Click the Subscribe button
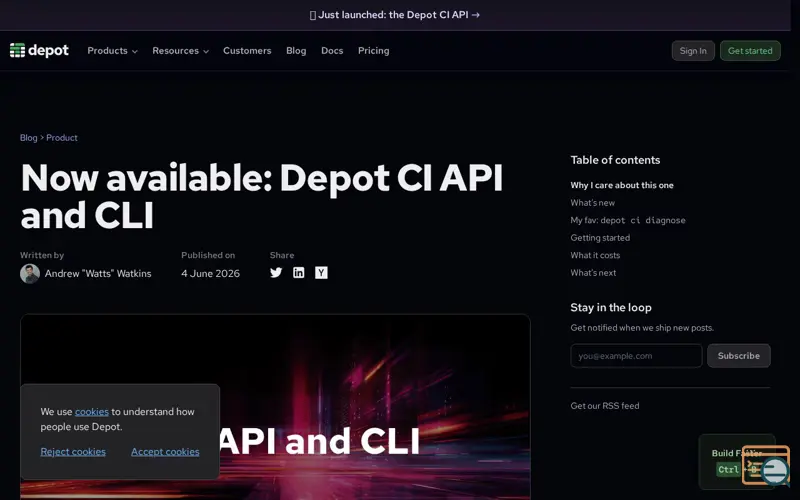The image size is (800, 500). (x=739, y=356)
